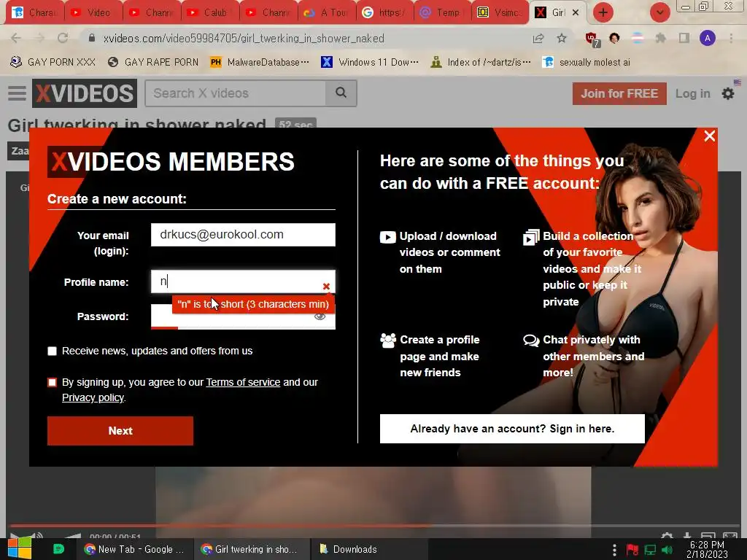Image resolution: width=747 pixels, height=560 pixels.
Task: Open the green taskbar app icon
Action: pos(58,549)
